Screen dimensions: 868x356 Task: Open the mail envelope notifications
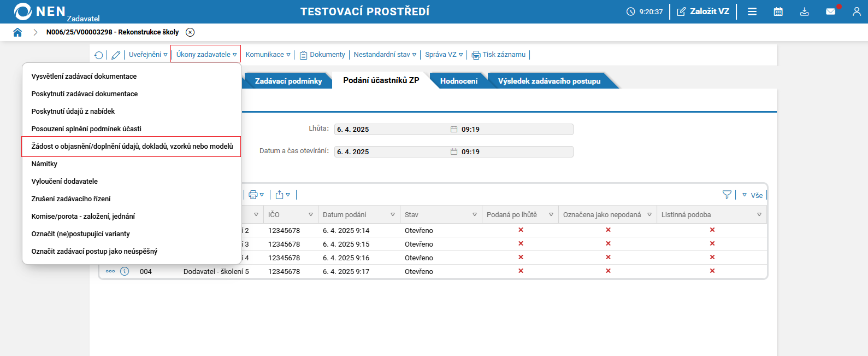(830, 11)
